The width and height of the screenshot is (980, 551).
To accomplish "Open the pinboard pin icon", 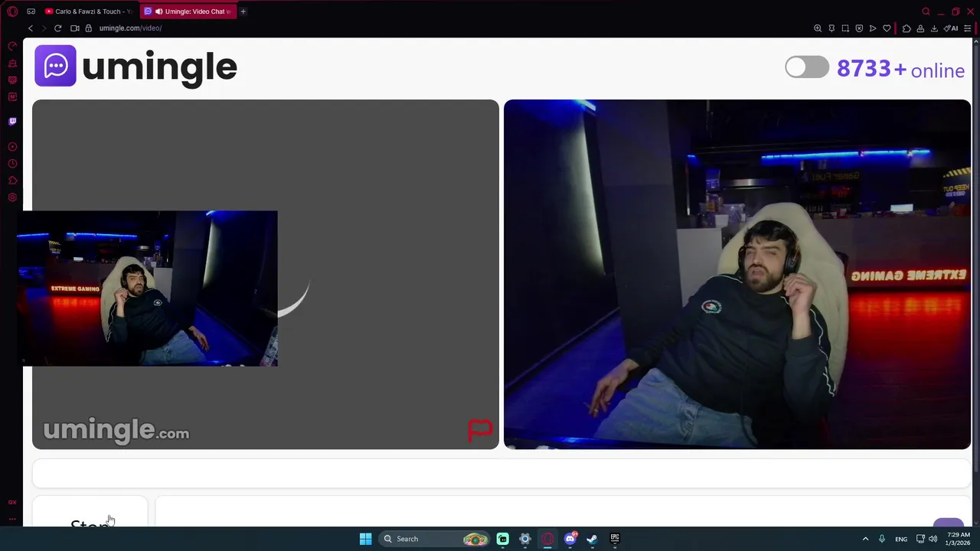I will tap(831, 28).
